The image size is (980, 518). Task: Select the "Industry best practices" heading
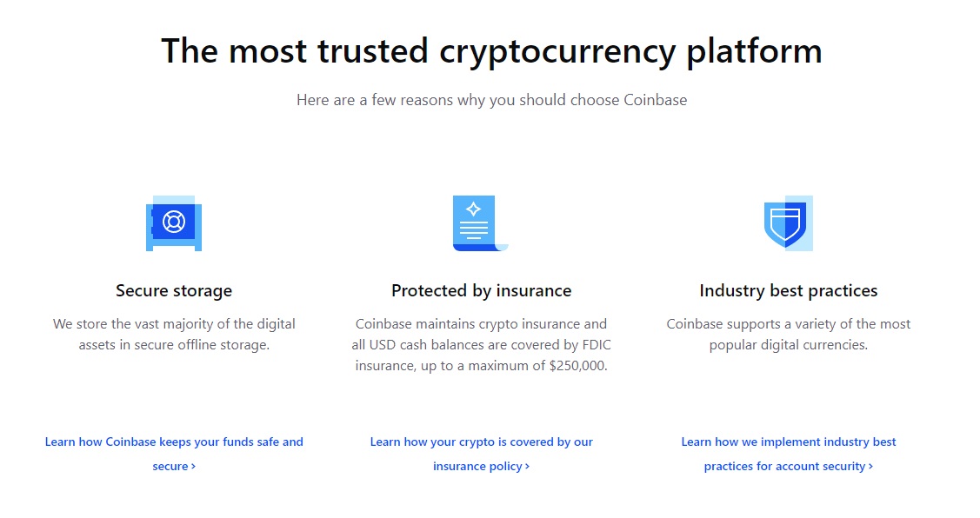click(788, 290)
